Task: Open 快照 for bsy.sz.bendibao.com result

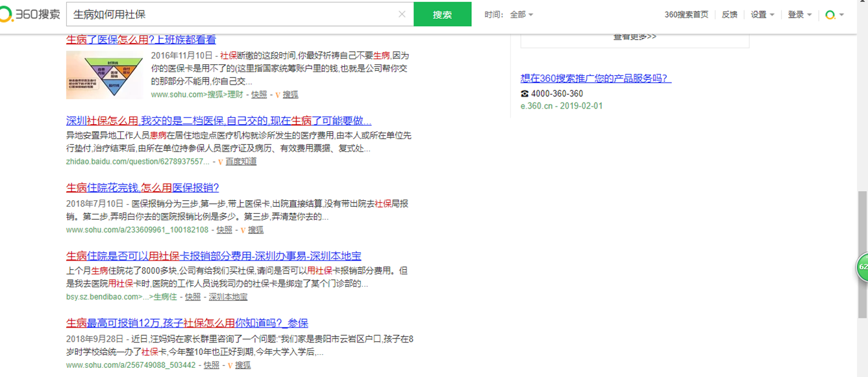Action: (193, 296)
